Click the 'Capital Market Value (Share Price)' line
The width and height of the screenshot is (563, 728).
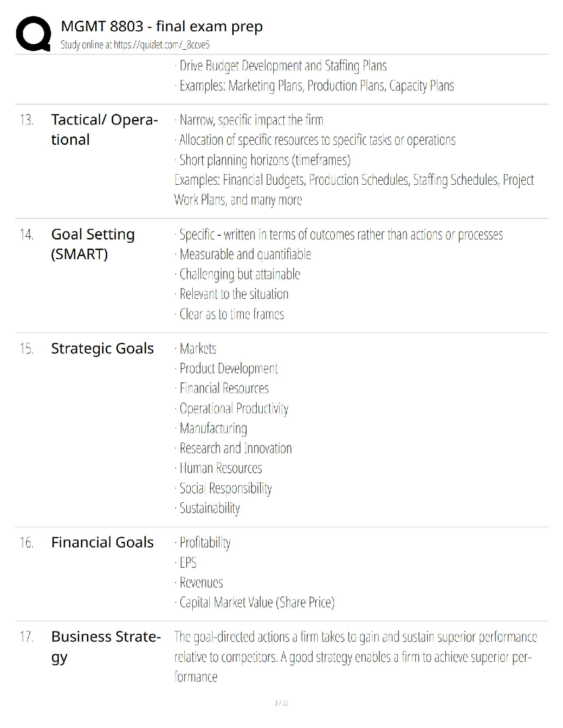click(254, 602)
